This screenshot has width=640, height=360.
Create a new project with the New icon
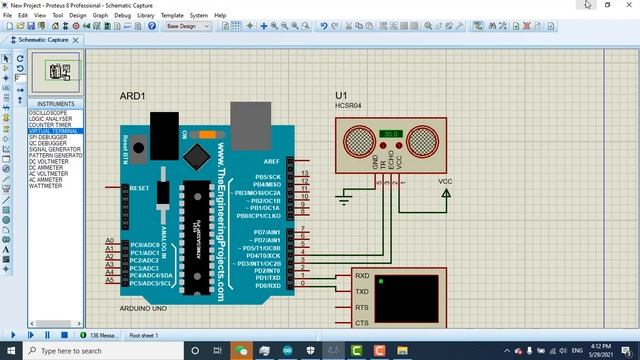[10, 26]
